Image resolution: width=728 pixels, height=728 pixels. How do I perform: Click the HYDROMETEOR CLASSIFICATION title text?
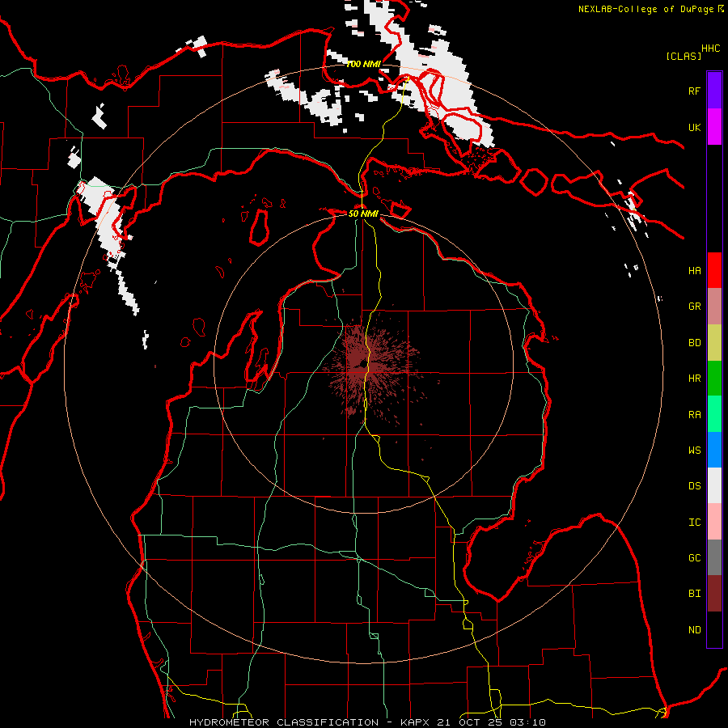(x=284, y=722)
